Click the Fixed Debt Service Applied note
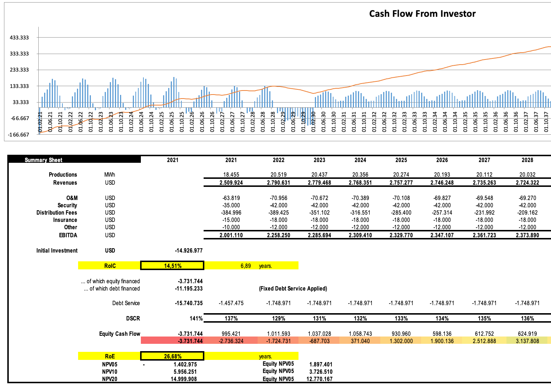The image size is (551, 392). coord(293,289)
